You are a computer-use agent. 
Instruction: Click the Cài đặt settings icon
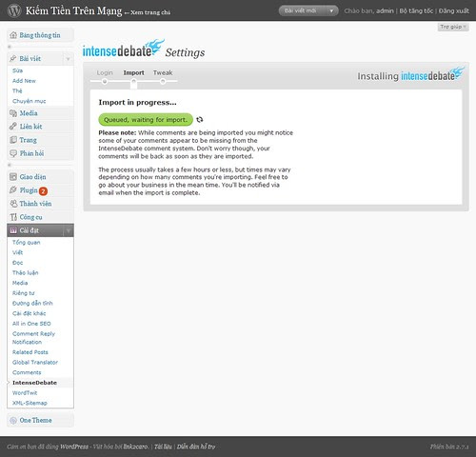[x=13, y=230]
